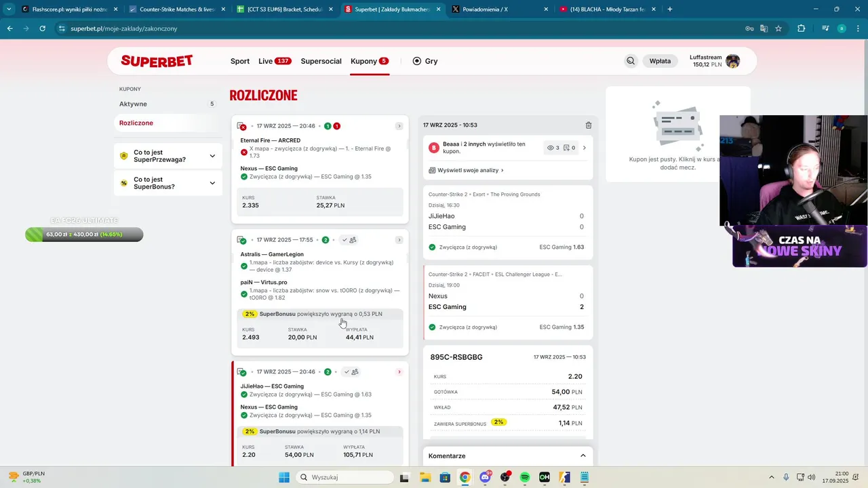Image resolution: width=868 pixels, height=488 pixels.
Task: Click the address bar URL superbet.pl
Action: (123, 28)
